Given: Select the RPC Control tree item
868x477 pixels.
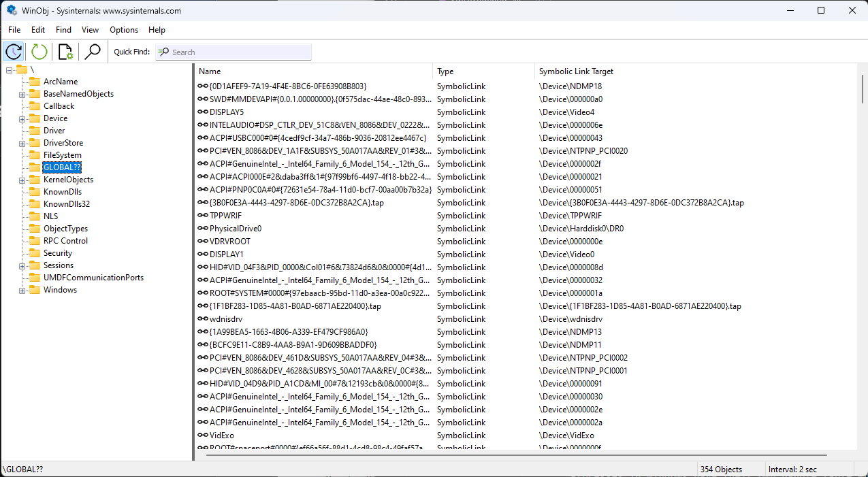Looking at the screenshot, I should (x=65, y=241).
